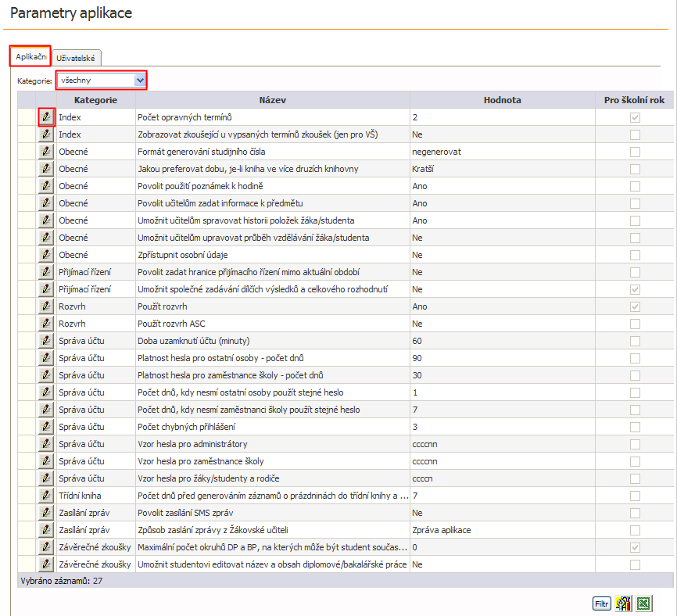
Task: Click edit icon for 'Zpřístupnit osobní údaje'
Action: [46, 255]
